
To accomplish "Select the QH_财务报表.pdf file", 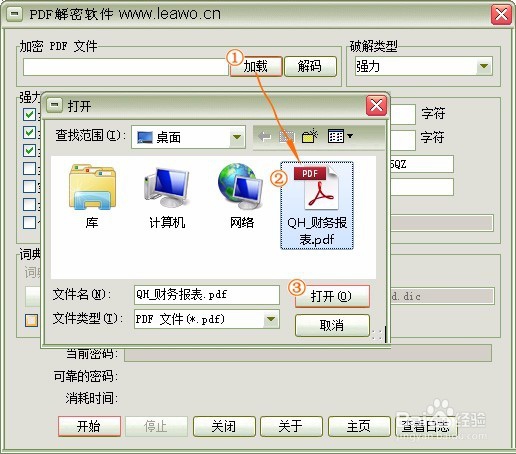I will [x=317, y=205].
